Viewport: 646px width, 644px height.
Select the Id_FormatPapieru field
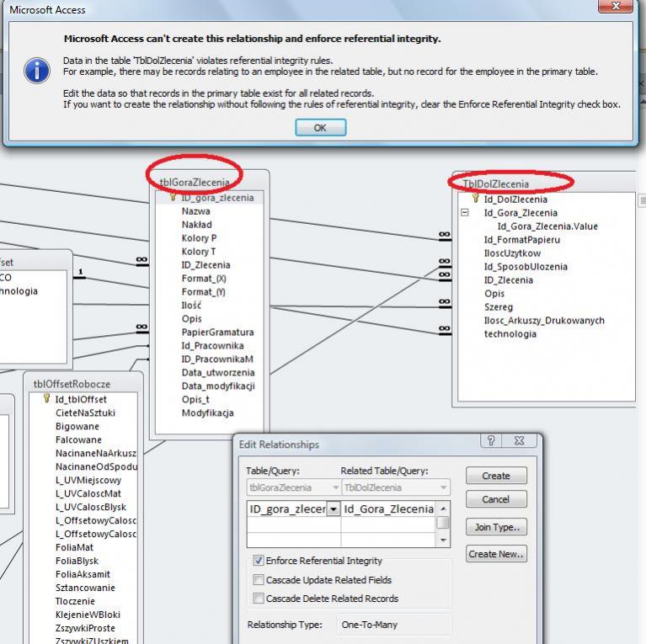[522, 240]
